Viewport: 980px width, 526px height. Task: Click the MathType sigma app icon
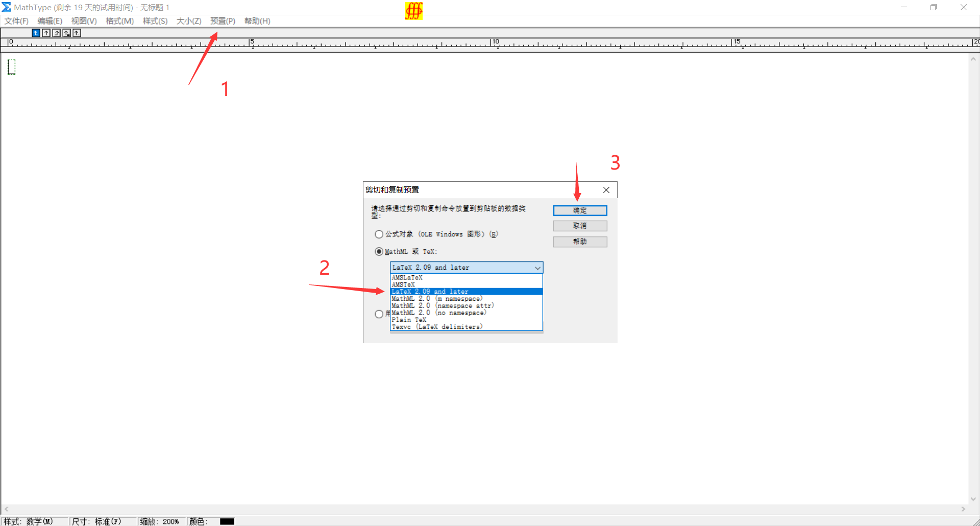click(7, 7)
